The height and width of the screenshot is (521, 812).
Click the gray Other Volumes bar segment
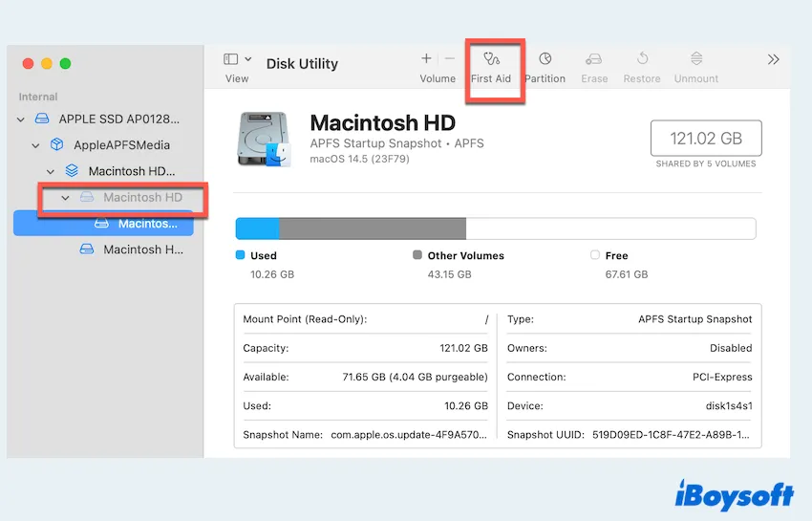(373, 228)
